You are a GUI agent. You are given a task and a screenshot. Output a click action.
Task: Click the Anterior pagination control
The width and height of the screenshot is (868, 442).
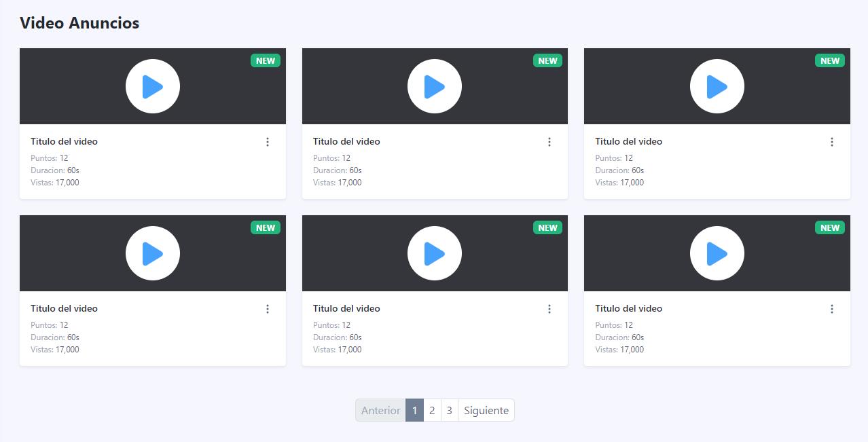click(x=380, y=410)
